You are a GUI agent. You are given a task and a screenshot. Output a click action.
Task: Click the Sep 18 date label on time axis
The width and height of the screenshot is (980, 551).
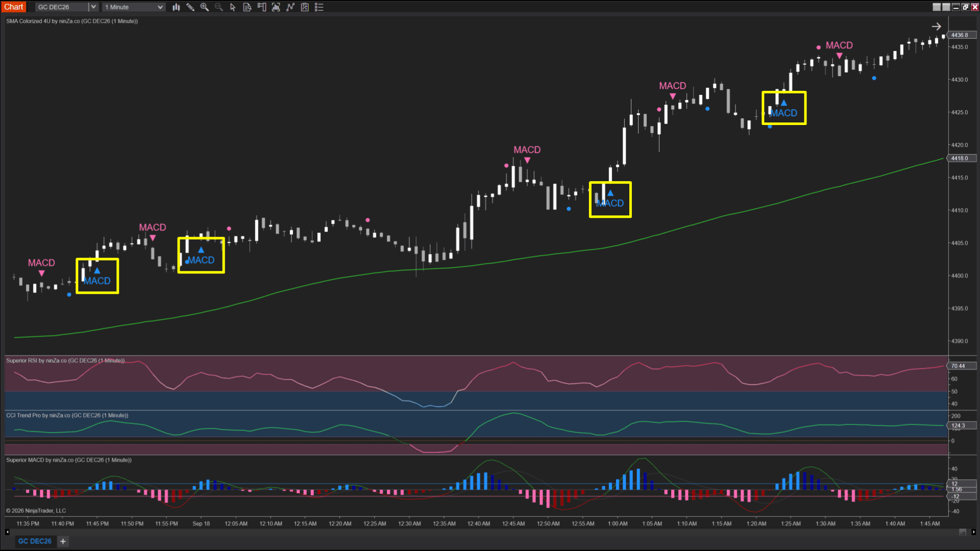(x=201, y=524)
